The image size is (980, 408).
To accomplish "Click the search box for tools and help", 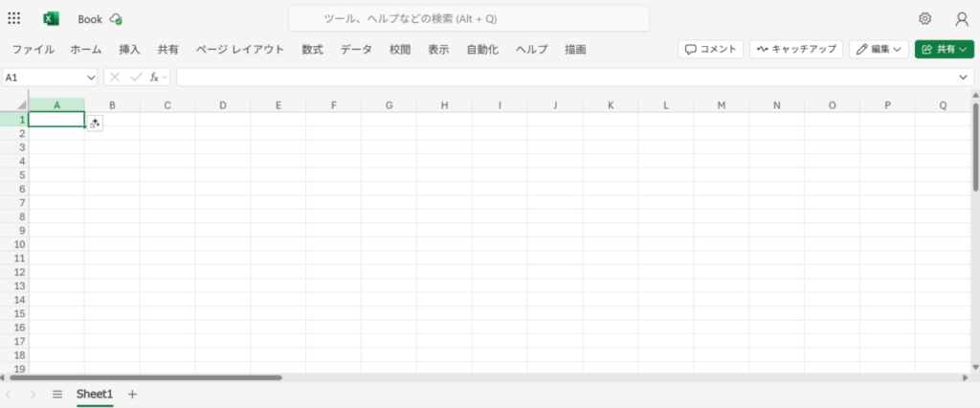I will tap(469, 19).
